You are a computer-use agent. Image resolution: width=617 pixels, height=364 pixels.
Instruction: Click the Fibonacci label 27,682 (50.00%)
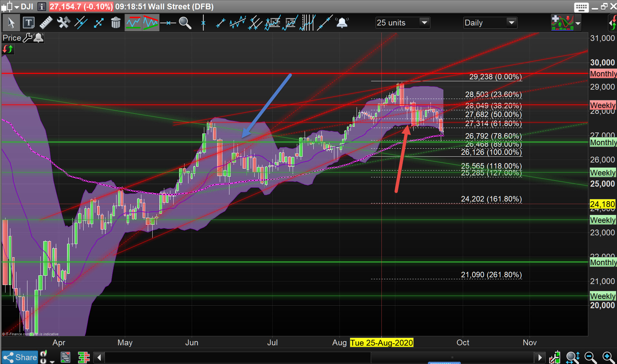[x=493, y=114]
